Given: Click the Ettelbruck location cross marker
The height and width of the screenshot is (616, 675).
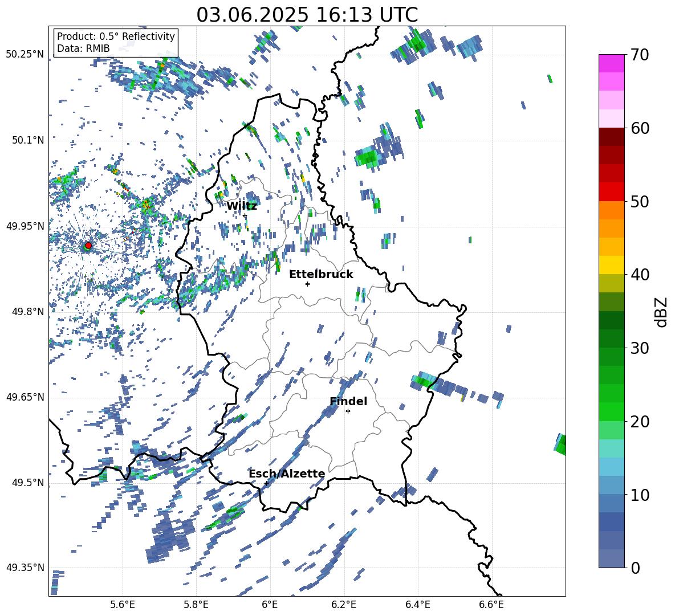Looking at the screenshot, I should coord(307,284).
